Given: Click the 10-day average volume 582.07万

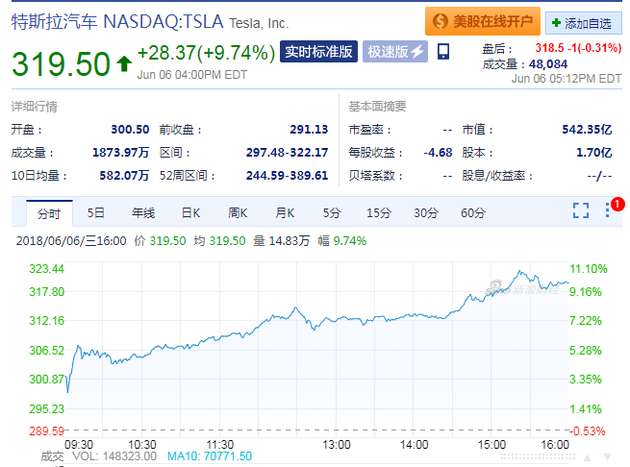Looking at the screenshot, I should [x=124, y=176].
